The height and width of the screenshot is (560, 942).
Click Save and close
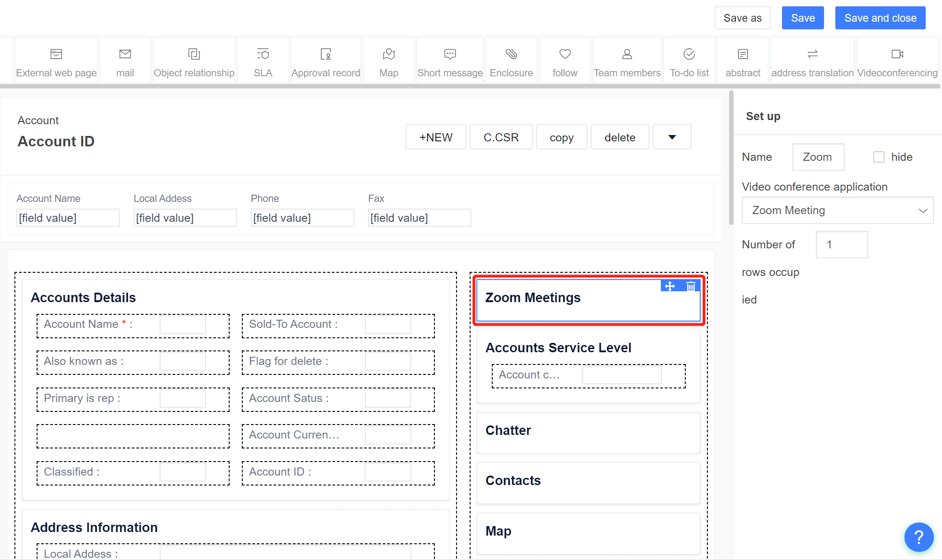click(881, 18)
